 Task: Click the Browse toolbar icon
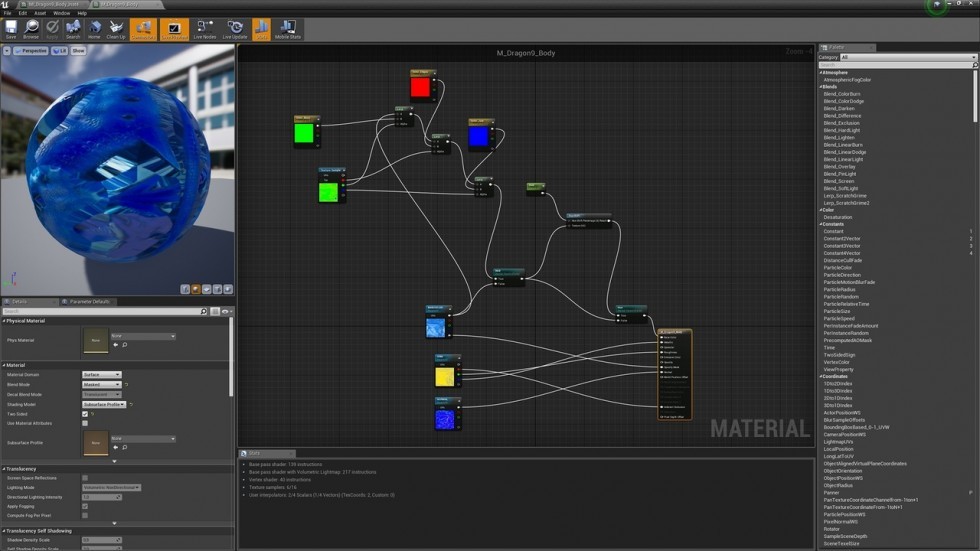click(31, 29)
